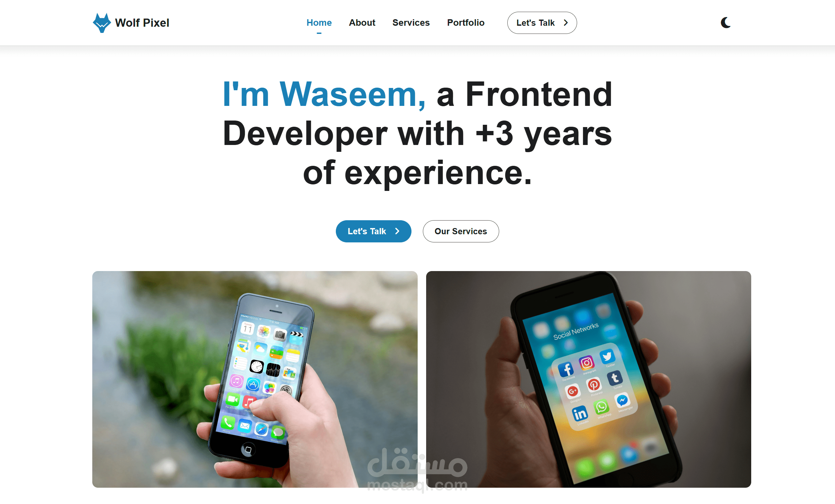Click the Wolf Pixel wolf logo icon

point(102,23)
